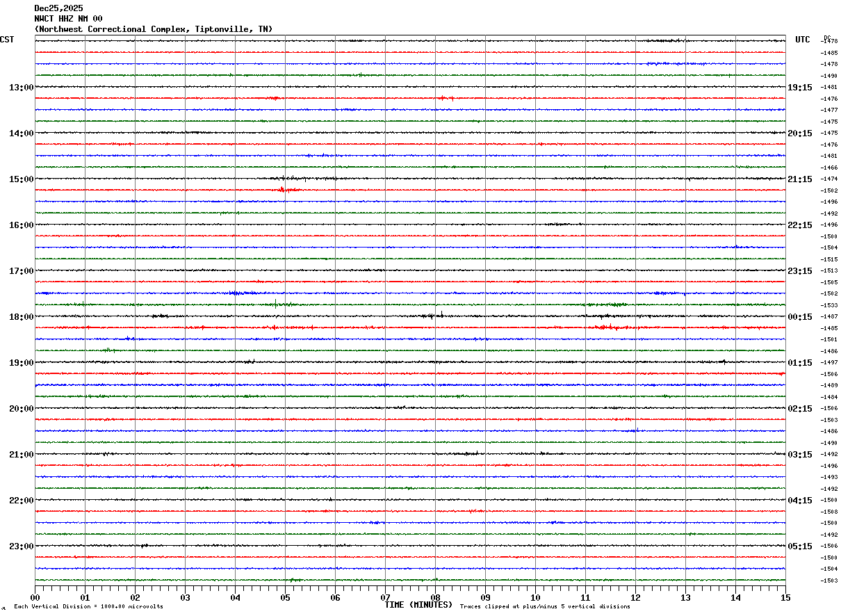
Task: Click the 00 minute tick label
Action: [x=35, y=597]
